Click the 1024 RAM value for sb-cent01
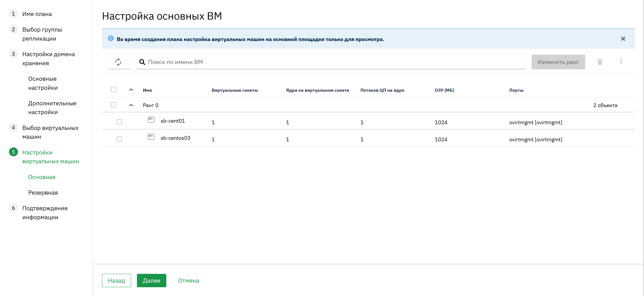644x296 pixels. [x=441, y=122]
